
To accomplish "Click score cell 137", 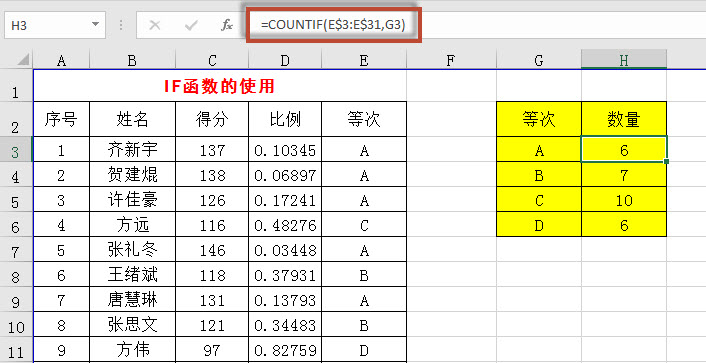I will coord(212,150).
